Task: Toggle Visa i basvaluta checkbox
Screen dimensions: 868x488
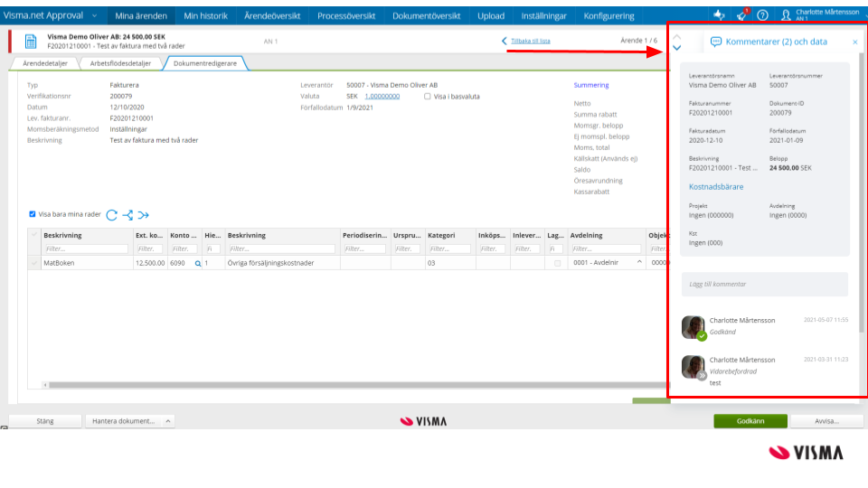Action: [x=428, y=97]
